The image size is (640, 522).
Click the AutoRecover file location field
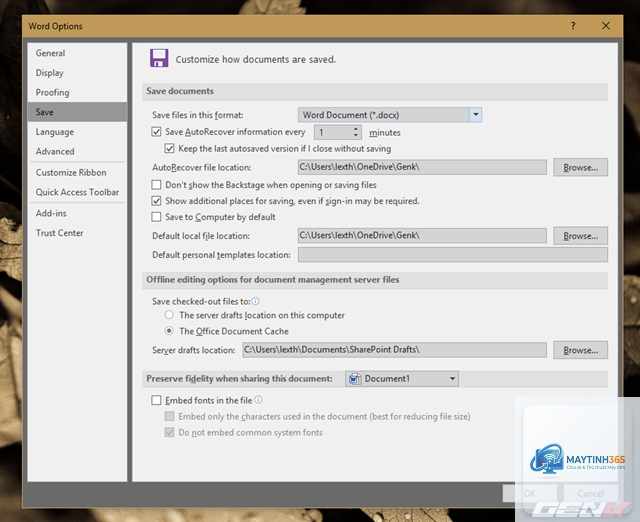(x=422, y=167)
